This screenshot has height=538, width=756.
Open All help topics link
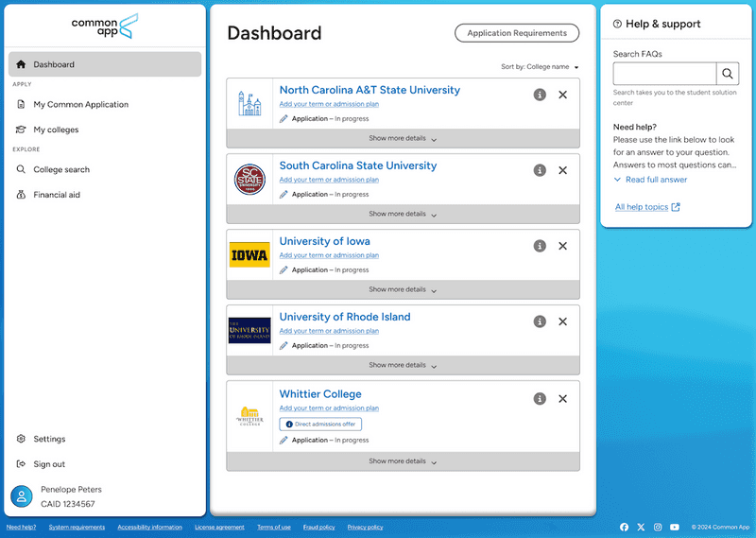click(647, 207)
